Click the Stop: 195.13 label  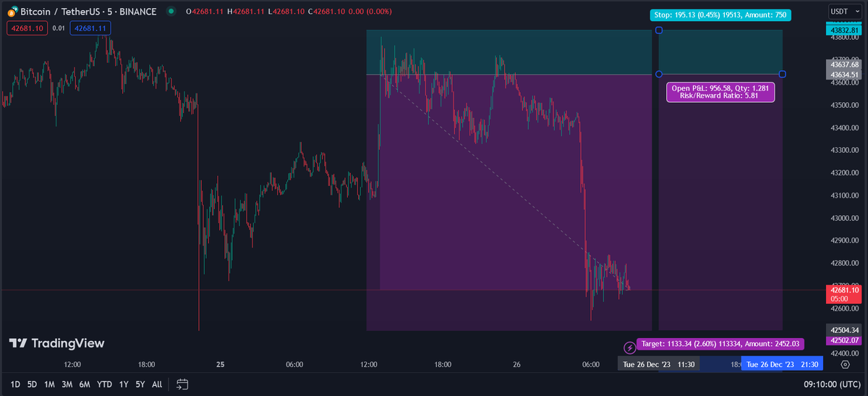(721, 15)
